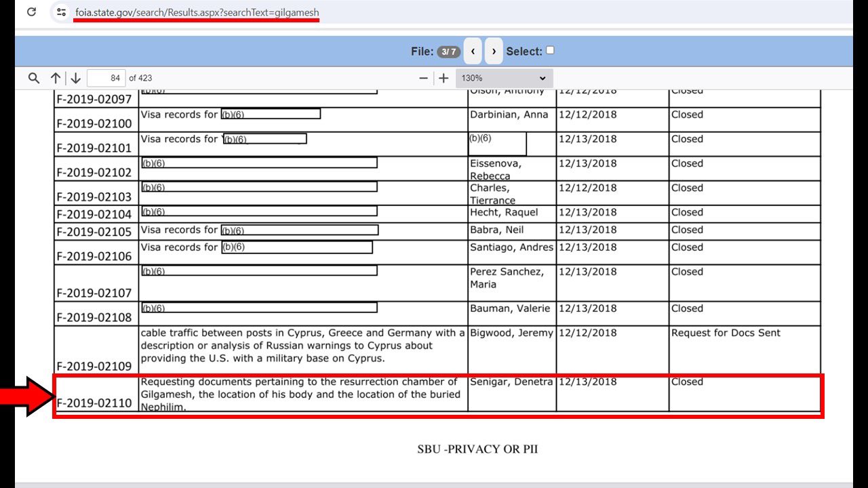This screenshot has height=488, width=868.
Task: Click requester name 'Bauman, Valerie'
Action: click(x=510, y=308)
